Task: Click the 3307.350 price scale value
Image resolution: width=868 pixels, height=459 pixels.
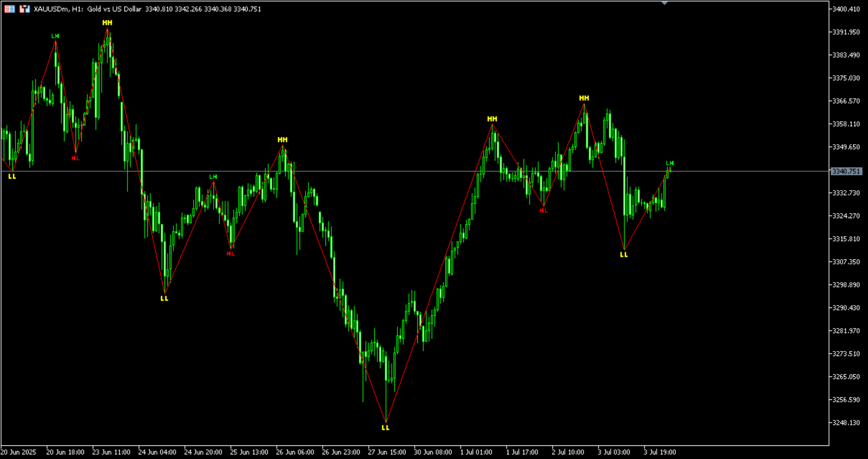Action: tap(846, 261)
